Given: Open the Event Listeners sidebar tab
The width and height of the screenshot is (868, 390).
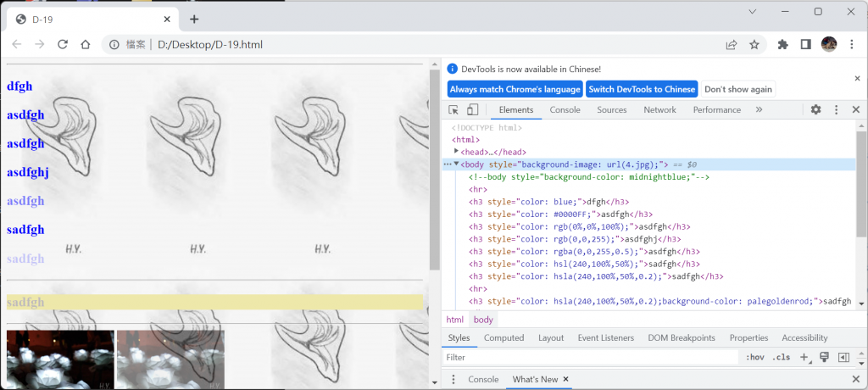Looking at the screenshot, I should [x=605, y=338].
